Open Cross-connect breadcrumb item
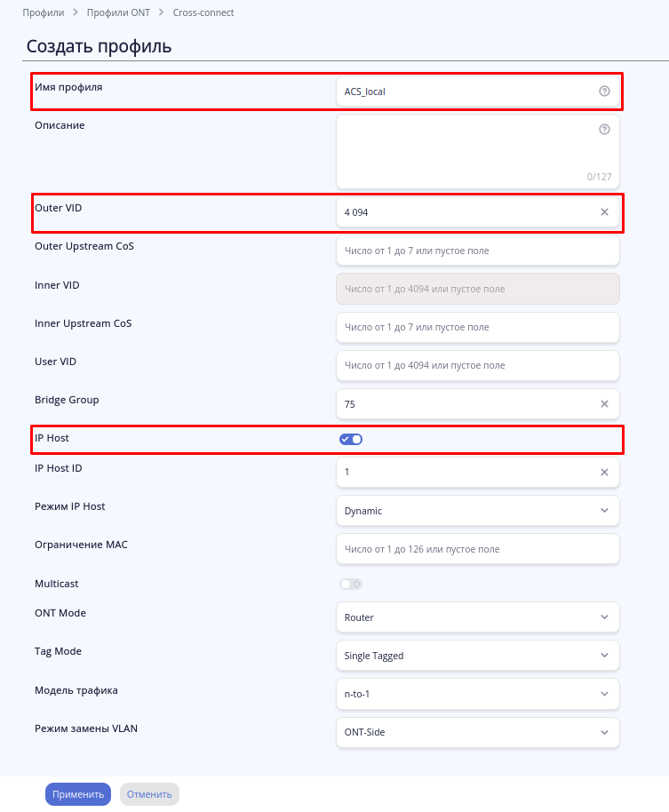The height and width of the screenshot is (812, 669). [203, 13]
